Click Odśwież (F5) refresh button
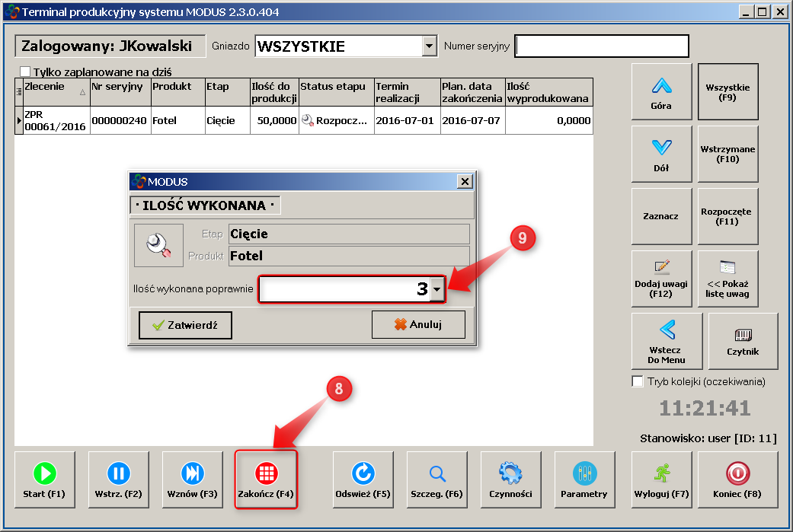The image size is (793, 532). pos(363,479)
